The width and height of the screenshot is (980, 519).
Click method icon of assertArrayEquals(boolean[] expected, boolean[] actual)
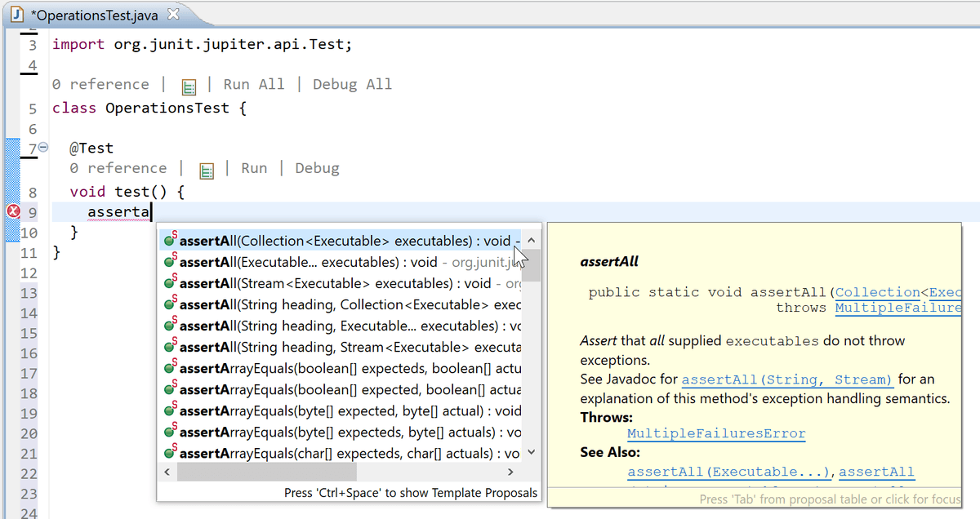coord(170,389)
